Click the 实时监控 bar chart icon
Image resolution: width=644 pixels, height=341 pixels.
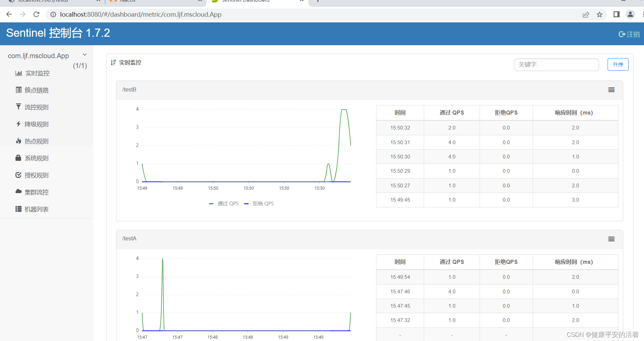(19, 73)
